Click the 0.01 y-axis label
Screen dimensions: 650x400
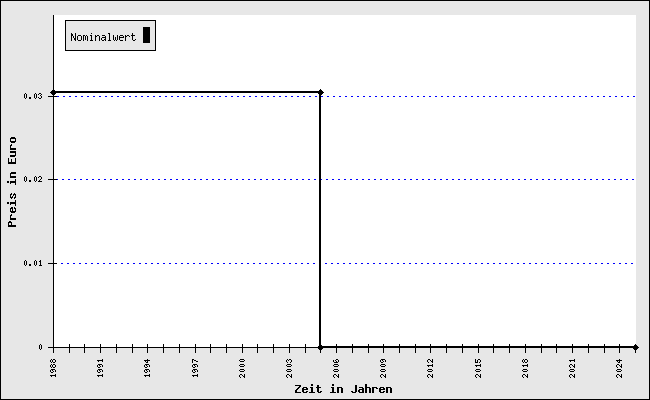[x=33, y=263]
